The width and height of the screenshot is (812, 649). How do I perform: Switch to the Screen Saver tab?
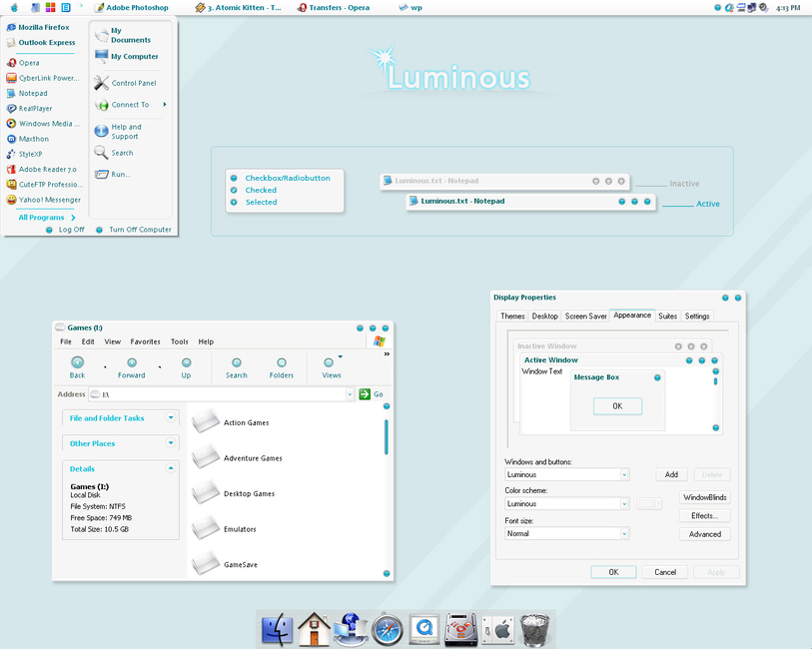(x=585, y=317)
